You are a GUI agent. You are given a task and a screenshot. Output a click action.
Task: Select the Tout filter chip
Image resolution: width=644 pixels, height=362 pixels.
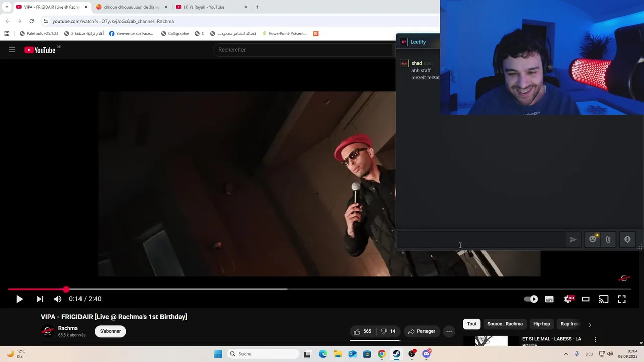[472, 324]
